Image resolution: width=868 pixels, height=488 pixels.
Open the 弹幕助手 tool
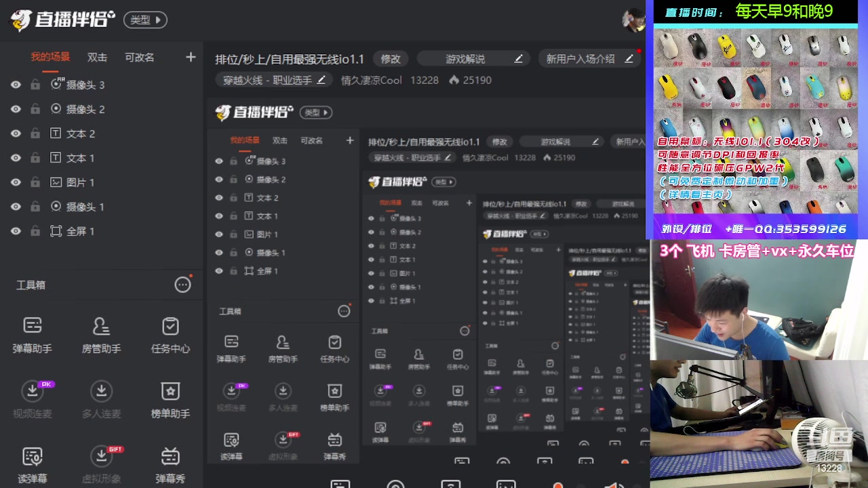click(x=33, y=335)
